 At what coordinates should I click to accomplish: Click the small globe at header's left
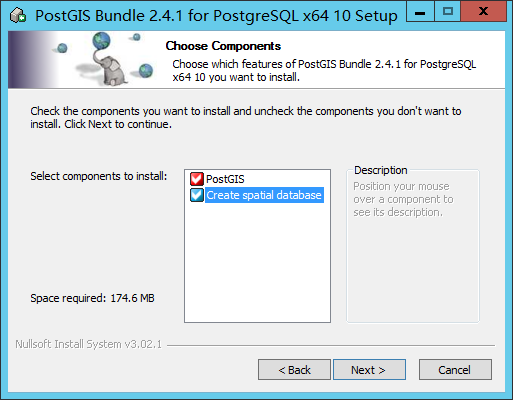(62, 48)
